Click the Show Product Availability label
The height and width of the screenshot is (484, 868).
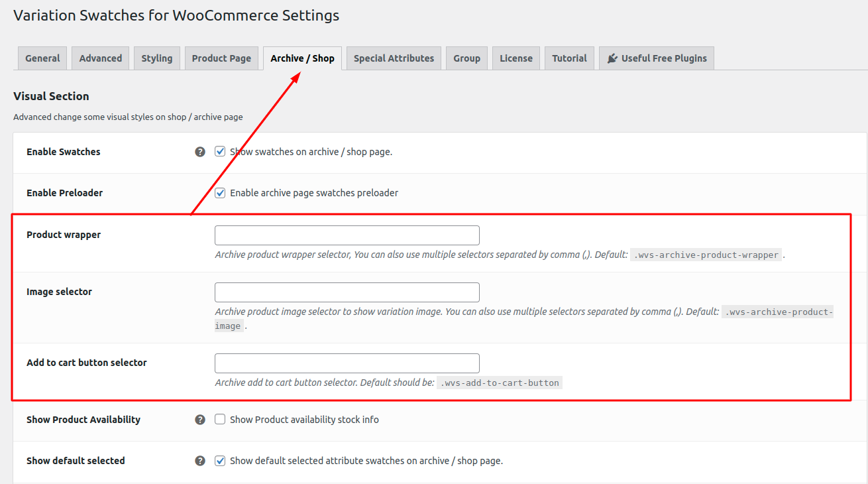coord(83,420)
